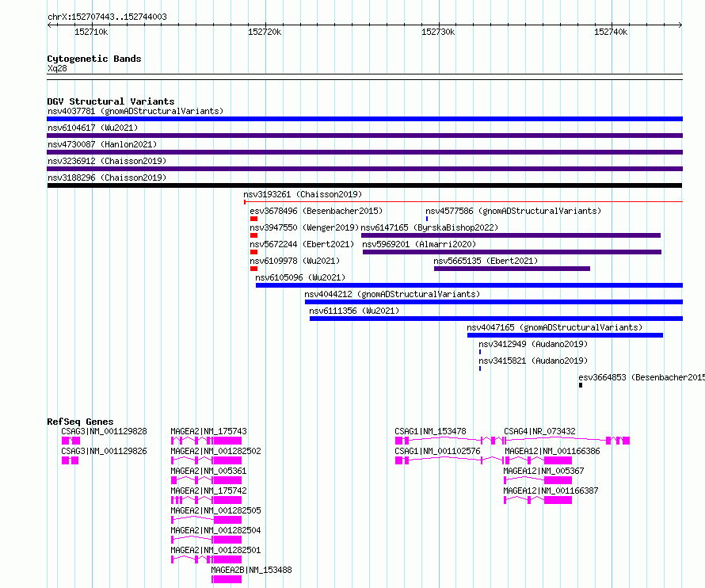Click blue bar under nsv4047165
This screenshot has height=588, width=705.
[565, 335]
